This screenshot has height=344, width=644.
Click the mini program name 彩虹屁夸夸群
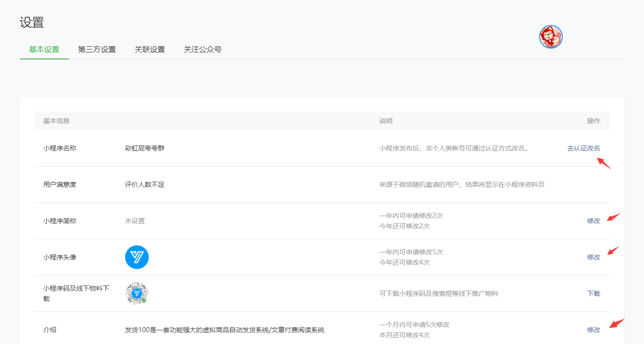point(144,148)
